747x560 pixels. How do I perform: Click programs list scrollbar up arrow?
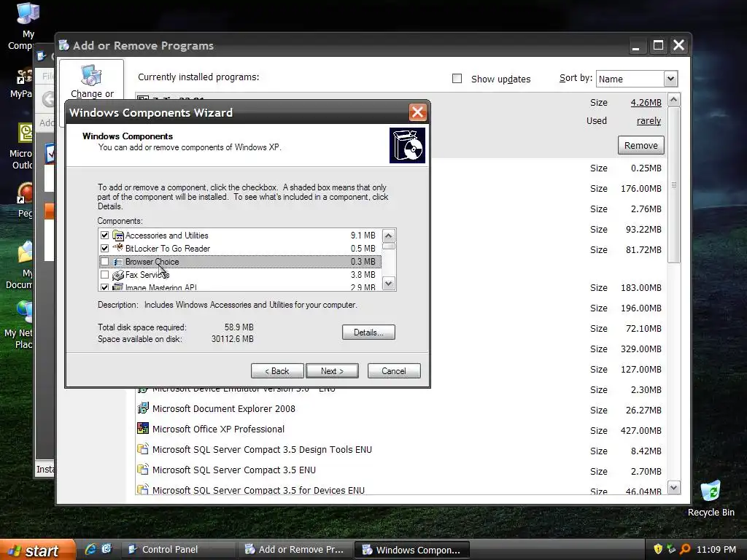click(673, 99)
